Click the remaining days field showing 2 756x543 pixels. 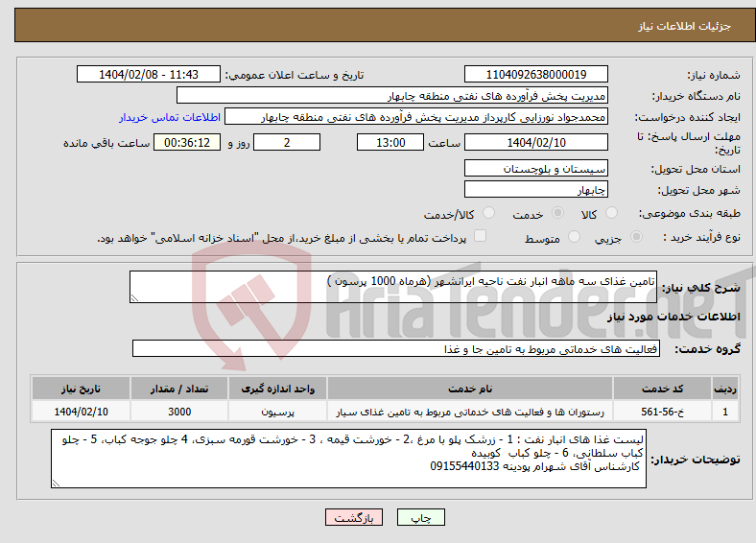pyautogui.click(x=287, y=142)
